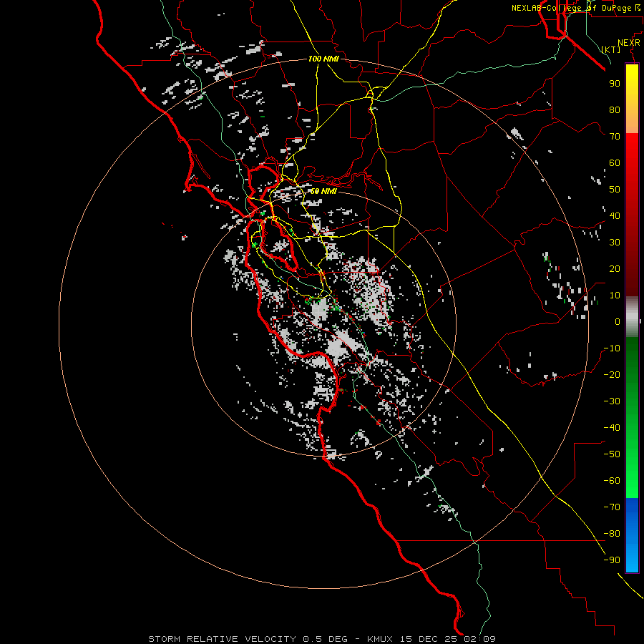Select the positive 90 scale label
The height and width of the screenshot is (644, 644).
click(x=615, y=84)
